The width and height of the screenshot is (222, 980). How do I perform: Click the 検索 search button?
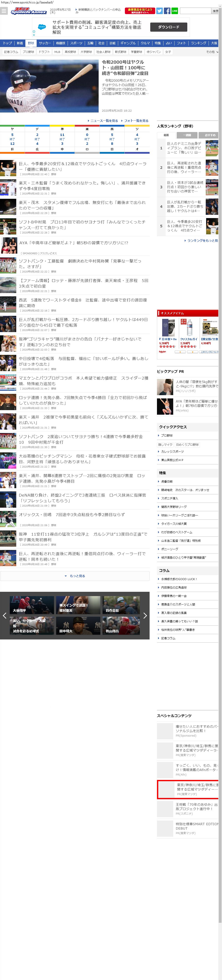coord(215,11)
